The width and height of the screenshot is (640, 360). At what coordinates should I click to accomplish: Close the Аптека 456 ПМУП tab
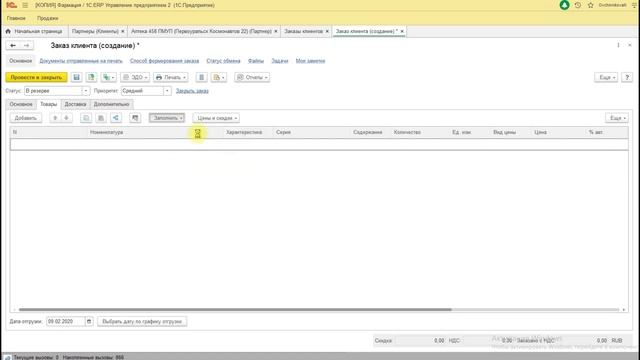pos(276,31)
